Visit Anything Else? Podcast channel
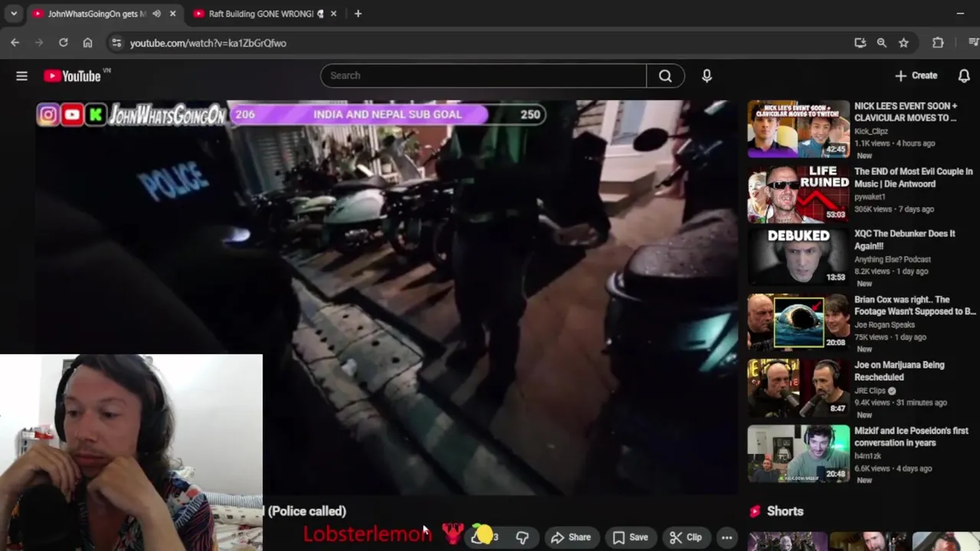980x551 pixels. click(x=892, y=259)
